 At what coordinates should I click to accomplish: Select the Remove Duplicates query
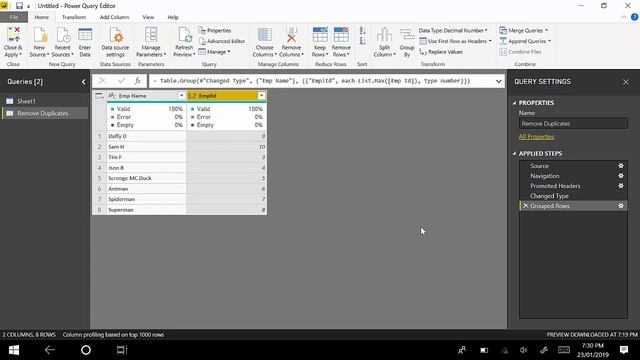(x=45, y=113)
